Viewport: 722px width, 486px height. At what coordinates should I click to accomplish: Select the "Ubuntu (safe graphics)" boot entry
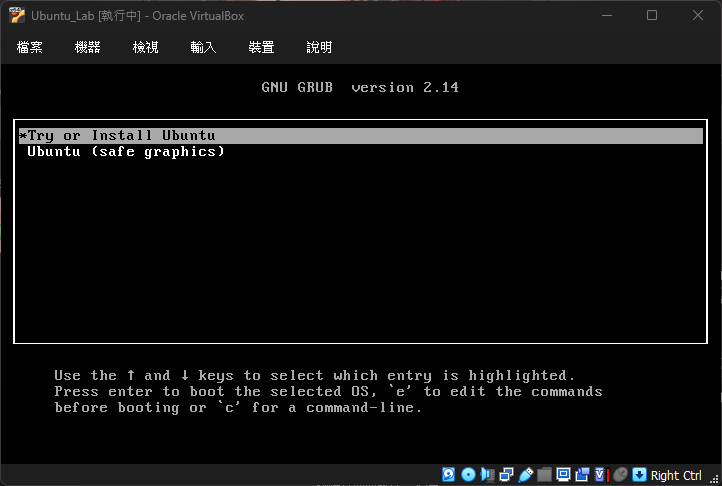(x=361, y=152)
